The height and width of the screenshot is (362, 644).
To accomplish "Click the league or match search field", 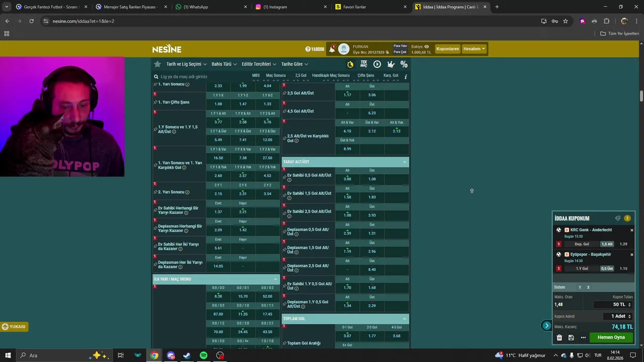I will (201, 76).
